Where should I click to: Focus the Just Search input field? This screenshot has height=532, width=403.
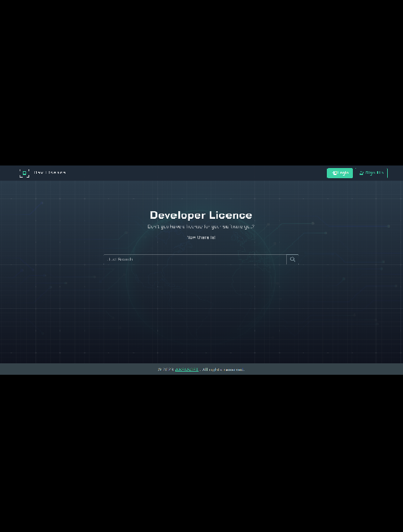195,259
